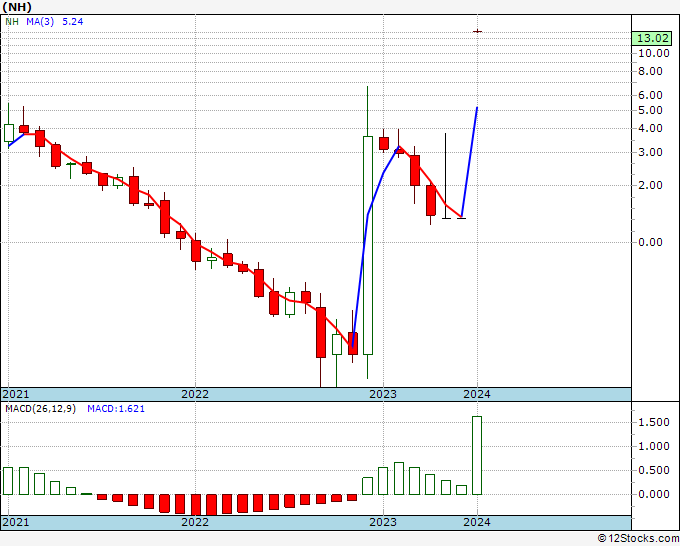Click 2022 on the price chart time axis
The image size is (680, 546).
[x=195, y=394]
